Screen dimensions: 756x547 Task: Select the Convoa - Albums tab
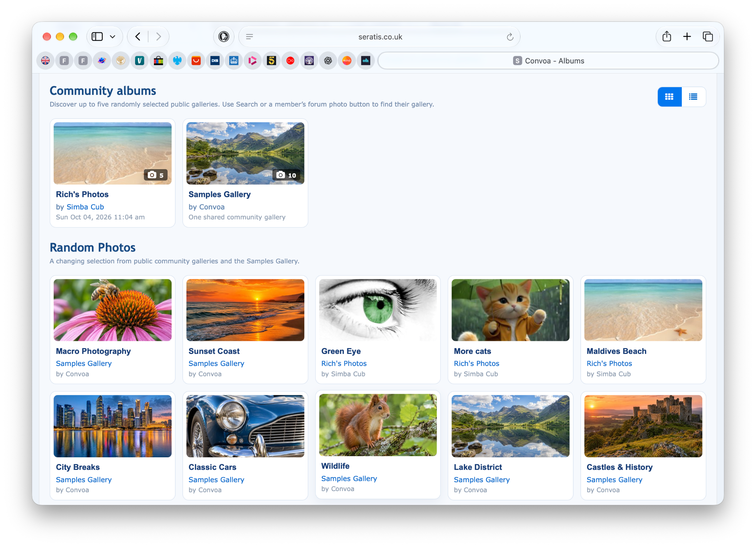(549, 61)
